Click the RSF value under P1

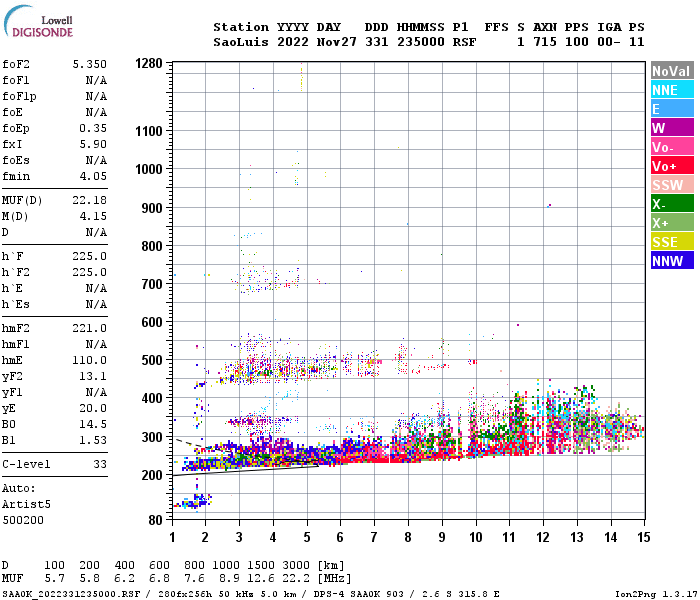click(464, 42)
